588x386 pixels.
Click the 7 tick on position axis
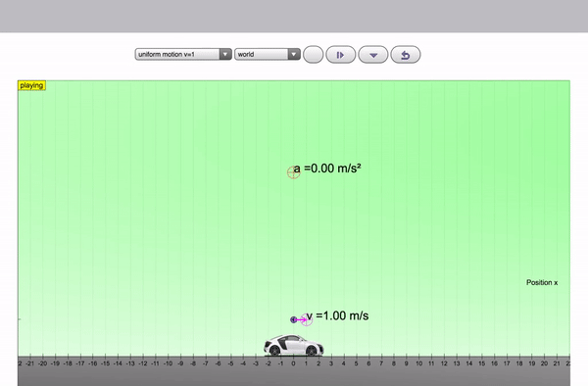tap(381, 363)
